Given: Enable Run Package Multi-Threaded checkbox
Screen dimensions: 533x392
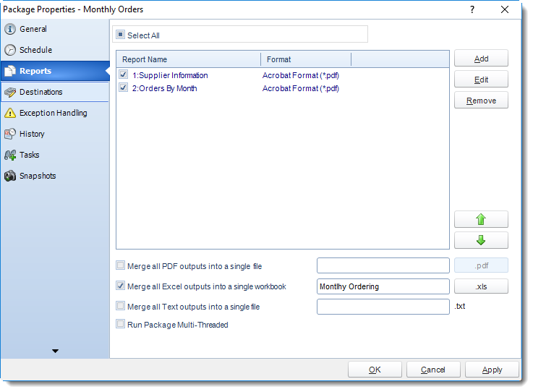Looking at the screenshot, I should click(120, 324).
